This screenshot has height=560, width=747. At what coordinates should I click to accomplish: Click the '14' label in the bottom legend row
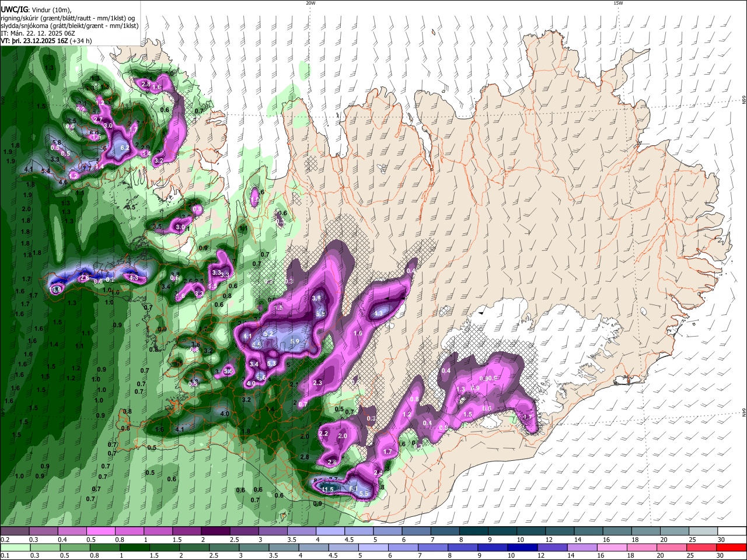[572, 555]
